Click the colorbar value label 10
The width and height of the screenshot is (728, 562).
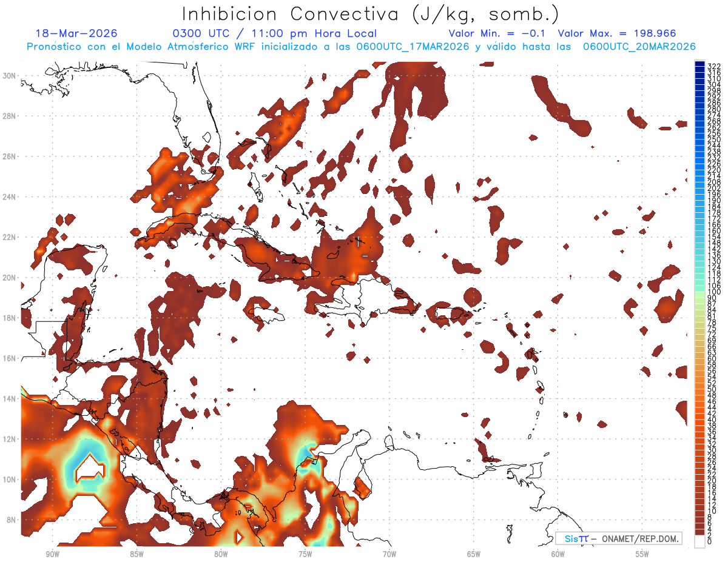tap(712, 511)
